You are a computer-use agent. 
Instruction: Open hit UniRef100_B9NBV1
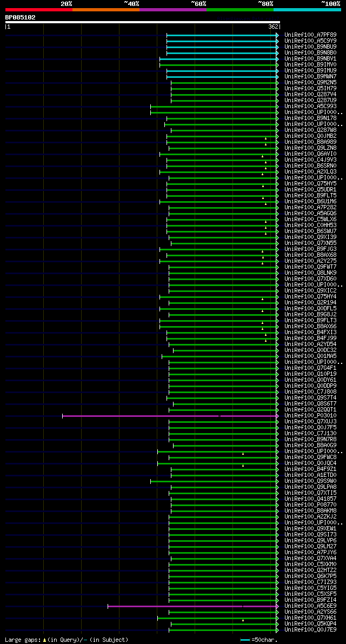tap(310, 59)
